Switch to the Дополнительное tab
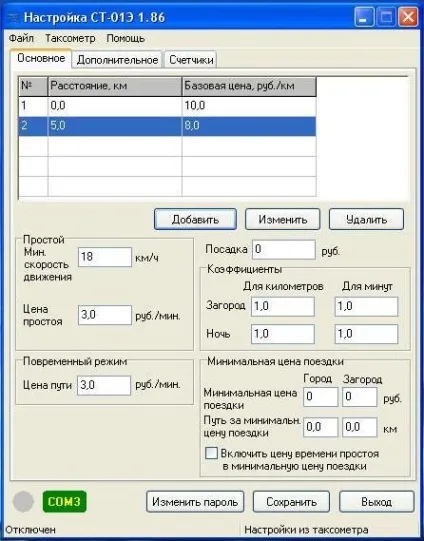Screen dimensions: 424x541 (x=117, y=60)
